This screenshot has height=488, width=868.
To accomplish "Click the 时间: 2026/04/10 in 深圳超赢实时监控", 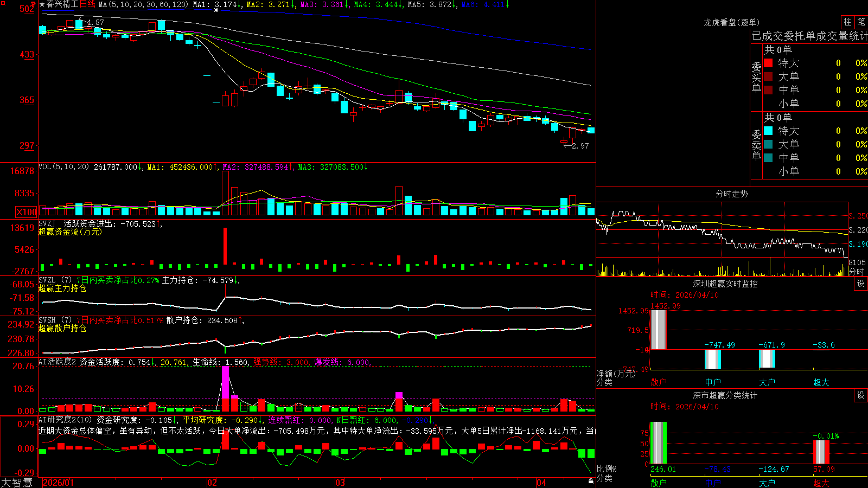I will [685, 295].
